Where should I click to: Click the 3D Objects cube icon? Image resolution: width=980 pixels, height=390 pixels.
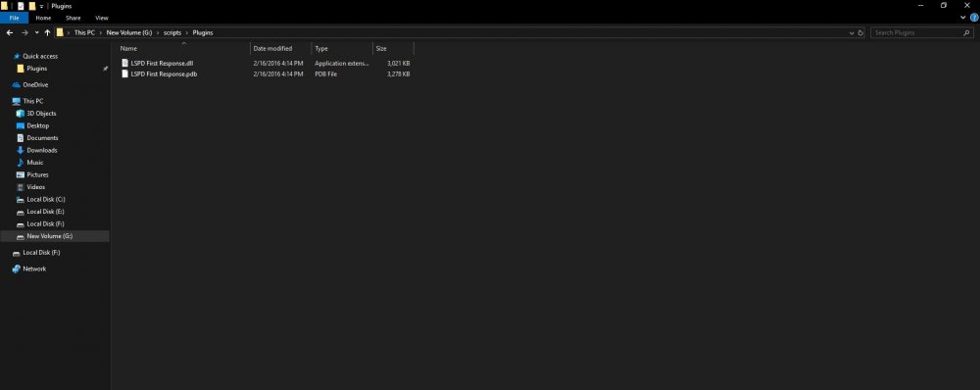tap(21, 114)
